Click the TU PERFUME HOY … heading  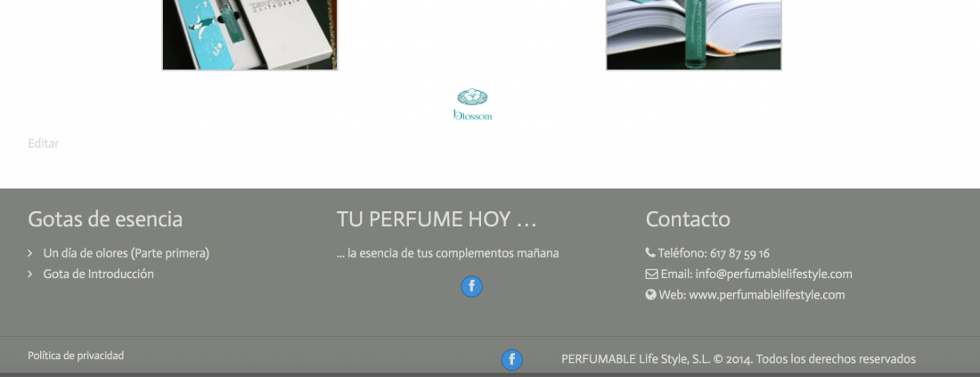click(437, 219)
